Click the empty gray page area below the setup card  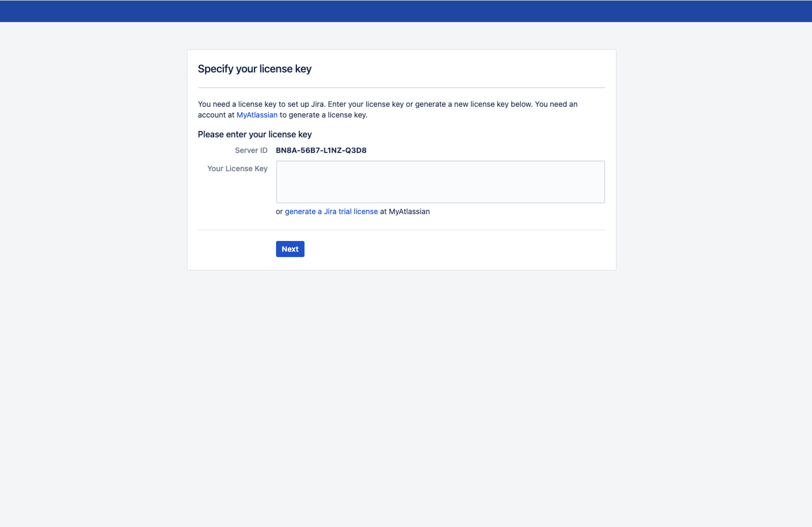[406, 392]
